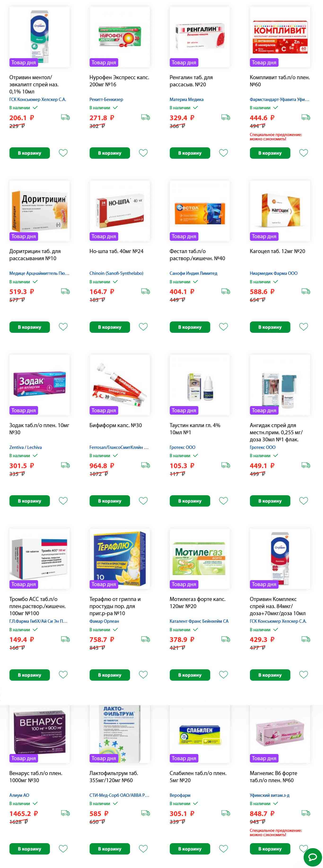Click the heart icon under Бифиформ

143,501
